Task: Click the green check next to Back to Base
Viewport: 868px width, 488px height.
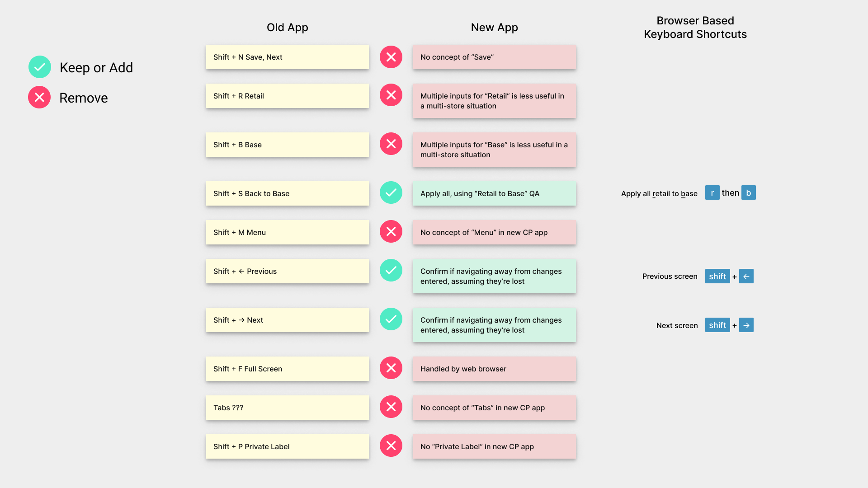Action: [x=391, y=193]
